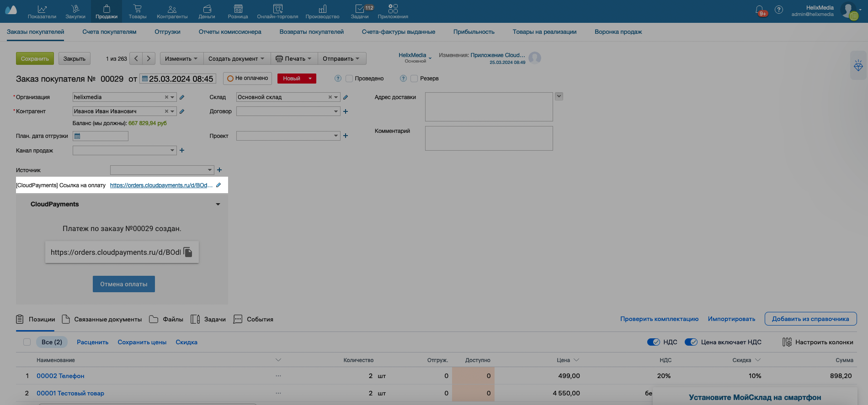Open the Товары cart icon

click(137, 9)
